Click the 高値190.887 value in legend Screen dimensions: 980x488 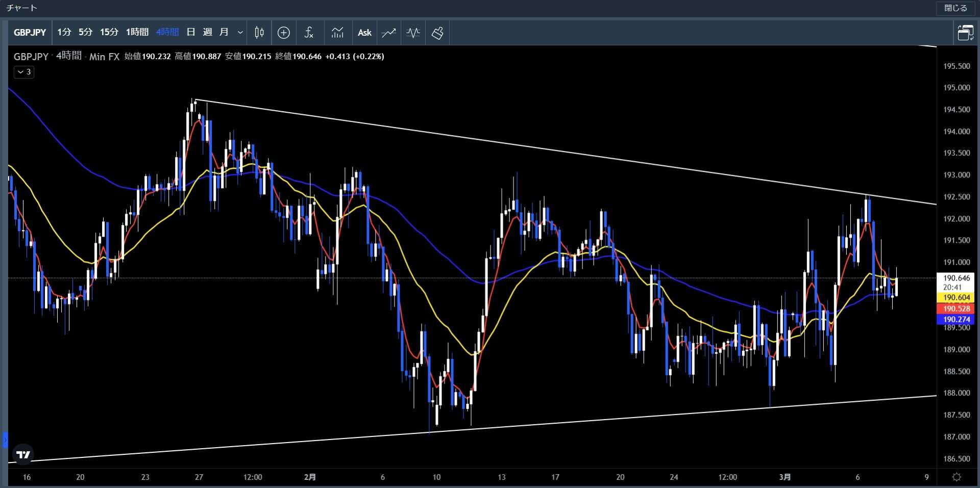(198, 57)
